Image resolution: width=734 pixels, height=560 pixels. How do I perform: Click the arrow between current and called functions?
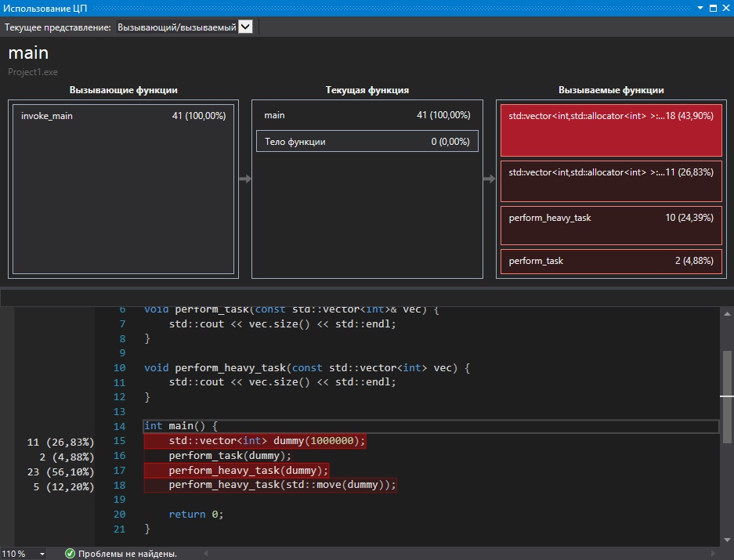coord(490,179)
